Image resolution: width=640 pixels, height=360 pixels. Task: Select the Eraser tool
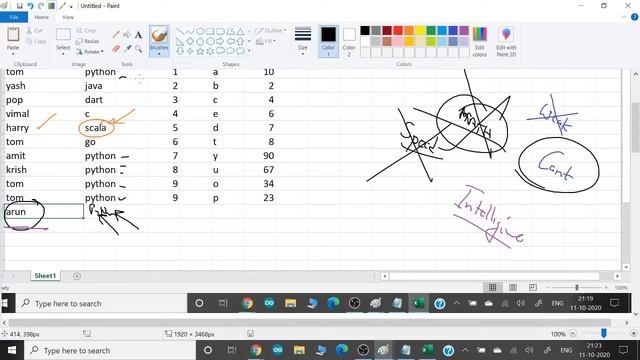click(116, 49)
